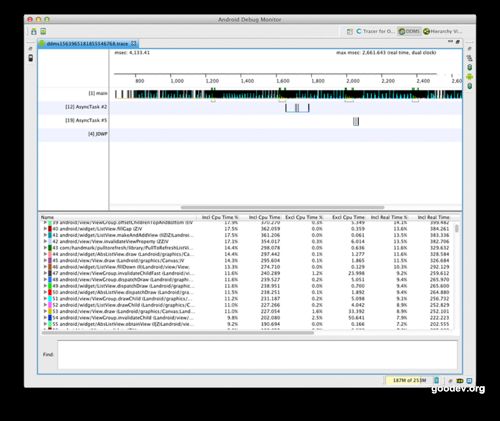Expand row 43 com/handmark pulltorefresh

pos(45,248)
